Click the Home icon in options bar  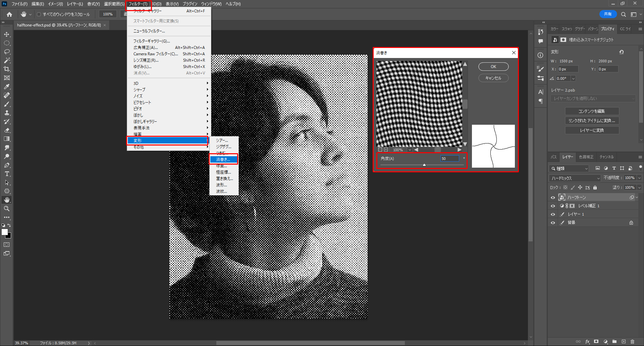(x=9, y=14)
